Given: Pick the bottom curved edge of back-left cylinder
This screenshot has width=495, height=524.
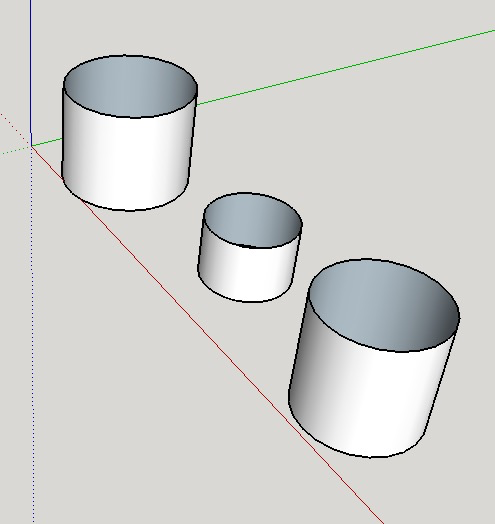Looking at the screenshot, I should 125,210.
